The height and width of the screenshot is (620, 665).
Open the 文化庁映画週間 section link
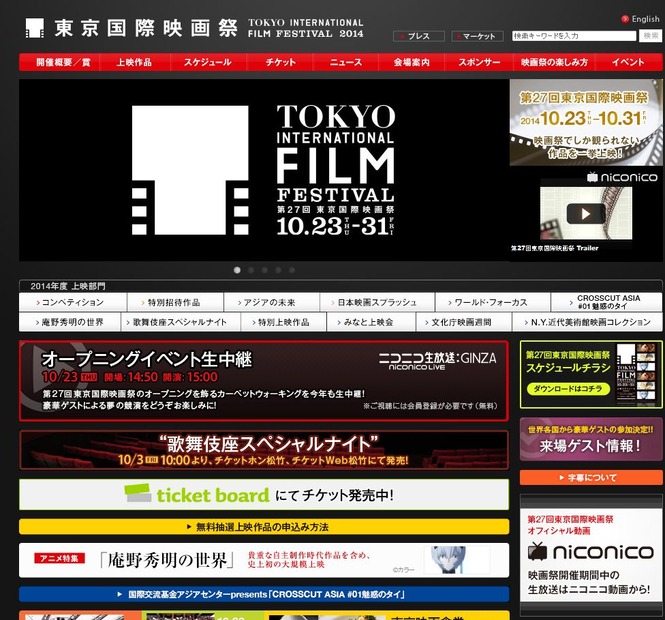point(464,322)
